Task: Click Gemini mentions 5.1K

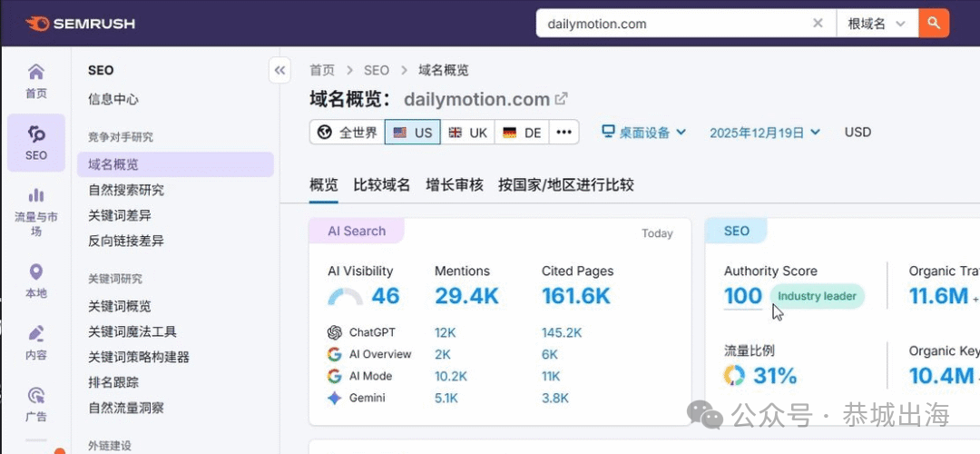Action: (x=446, y=398)
